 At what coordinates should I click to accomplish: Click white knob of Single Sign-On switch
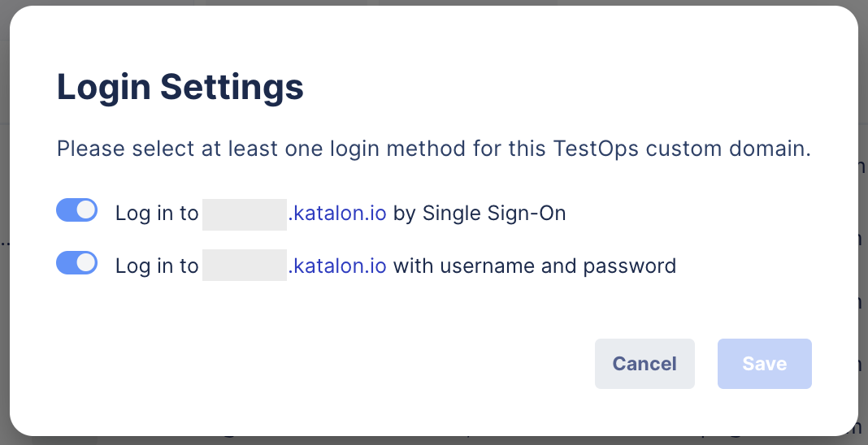tap(85, 211)
